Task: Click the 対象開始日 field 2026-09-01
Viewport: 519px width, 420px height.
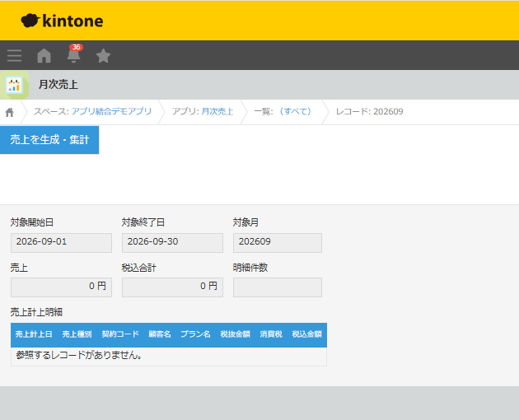Action: [x=61, y=243]
